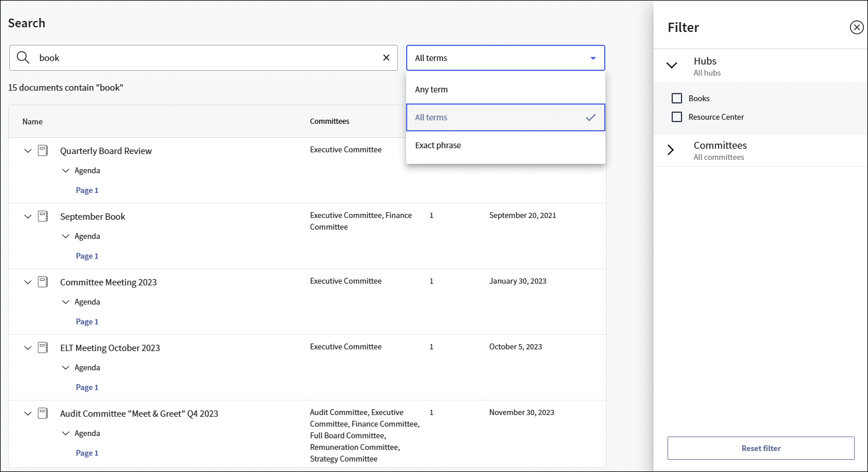This screenshot has width=868, height=472.
Task: Clear the search field with X icon
Action: pos(386,58)
